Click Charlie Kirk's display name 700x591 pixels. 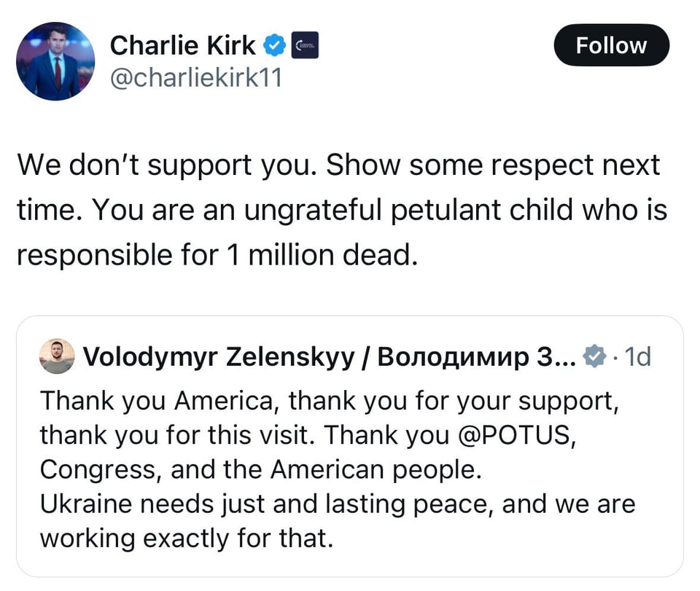(x=182, y=44)
